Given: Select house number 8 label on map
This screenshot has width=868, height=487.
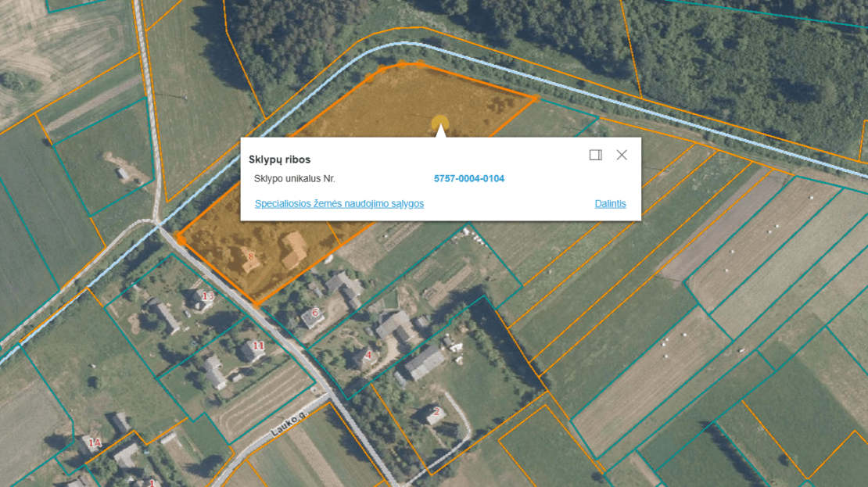Looking at the screenshot, I should pyautogui.click(x=251, y=256).
